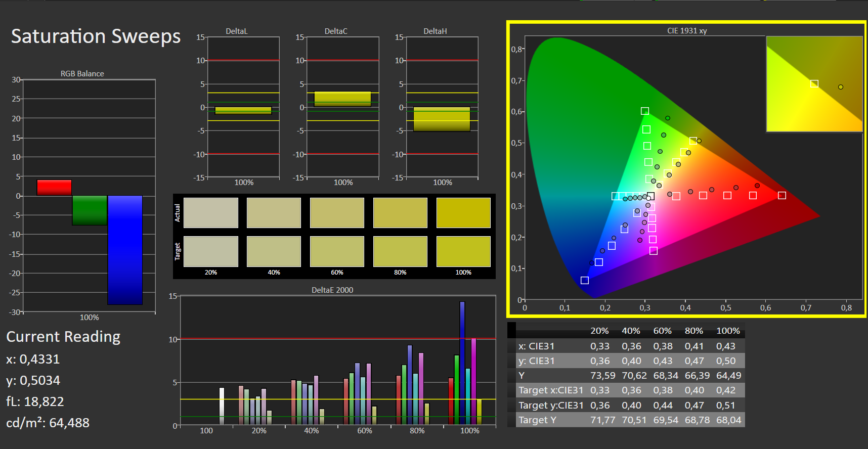868x449 pixels.
Task: Click the red bar in RGB Balance
Action: pos(54,188)
